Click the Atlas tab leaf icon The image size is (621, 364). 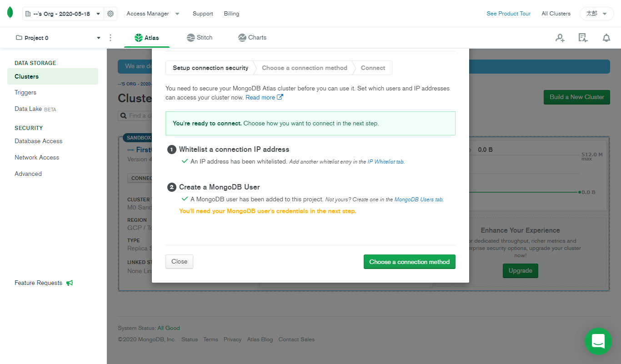click(139, 38)
